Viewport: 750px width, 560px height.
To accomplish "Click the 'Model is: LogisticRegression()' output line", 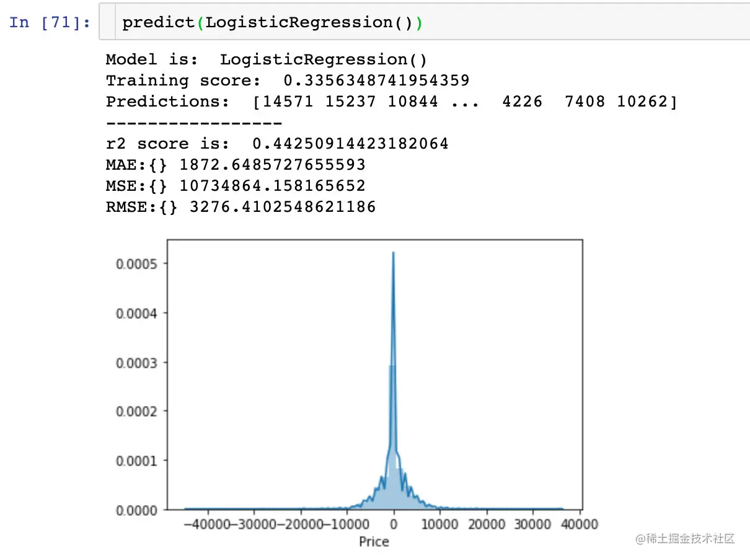I will [x=267, y=59].
